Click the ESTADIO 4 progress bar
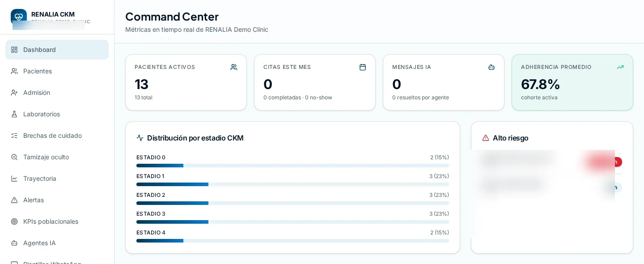This screenshot has height=264, width=644. pyautogui.click(x=292, y=241)
